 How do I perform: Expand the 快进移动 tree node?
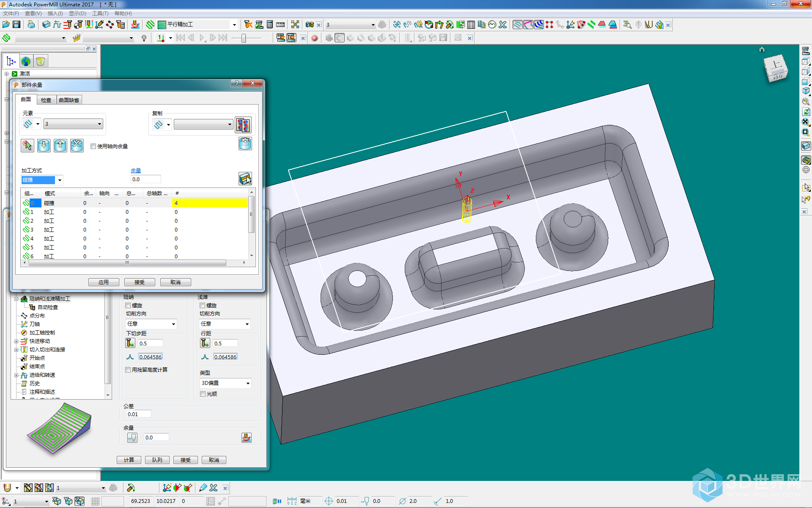tap(16, 341)
